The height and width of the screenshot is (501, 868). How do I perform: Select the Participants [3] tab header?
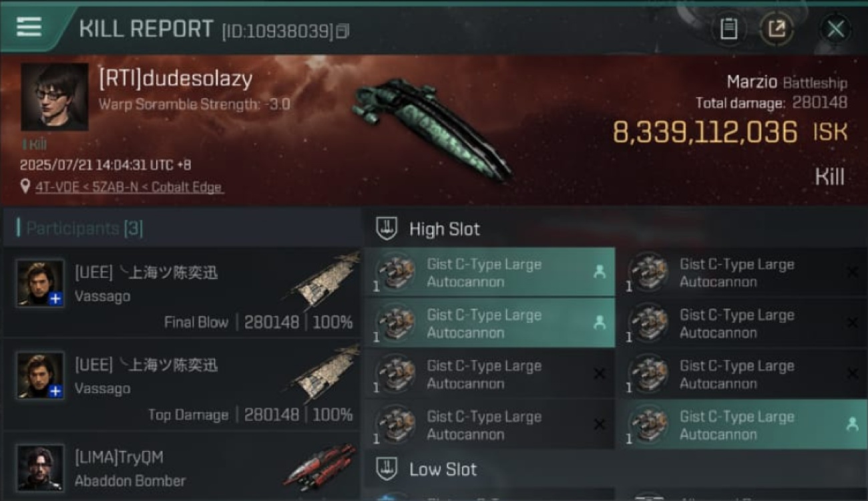pos(84,228)
